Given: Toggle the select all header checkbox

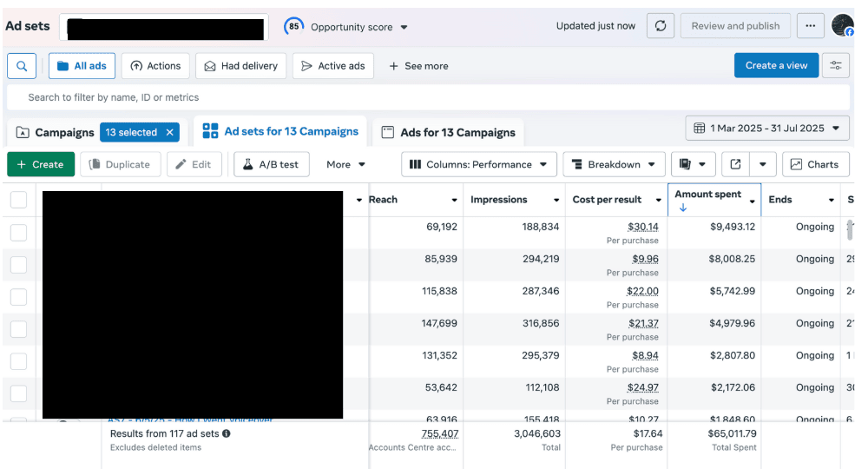Looking at the screenshot, I should (18, 200).
